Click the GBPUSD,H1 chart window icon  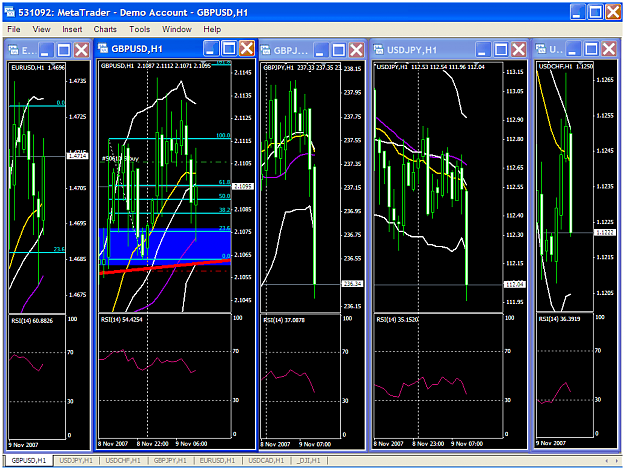click(x=103, y=49)
